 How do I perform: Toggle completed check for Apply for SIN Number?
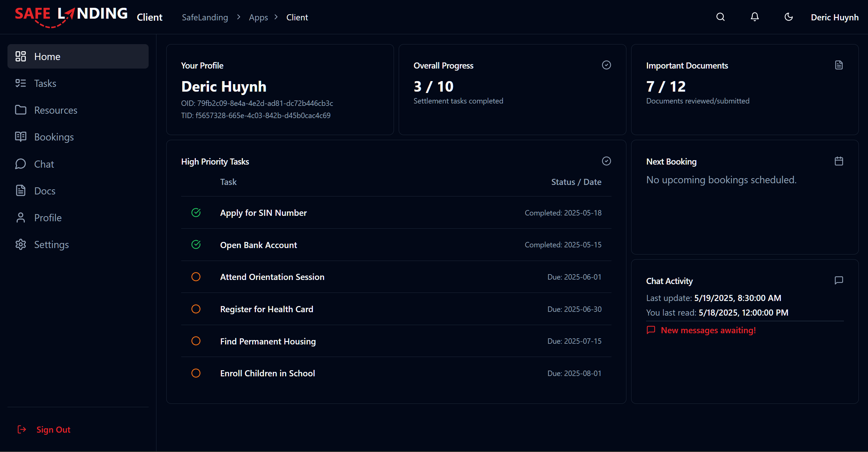196,213
